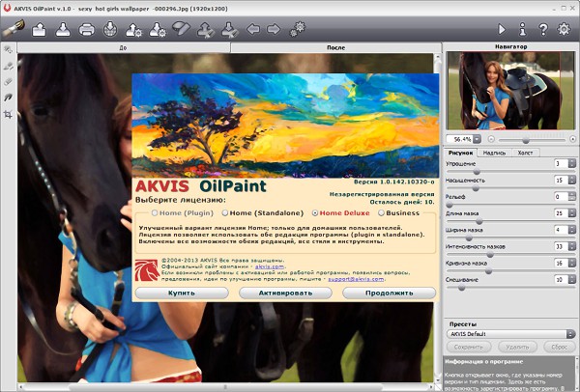Open the Help question mark icon
Image resolution: width=580 pixels, height=392 pixels.
tap(544, 30)
